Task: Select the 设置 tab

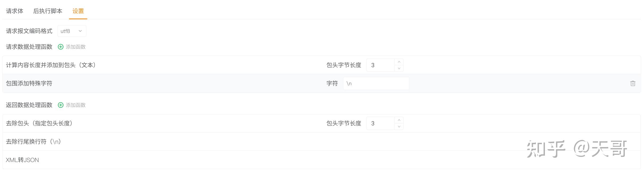Action: 78,11
